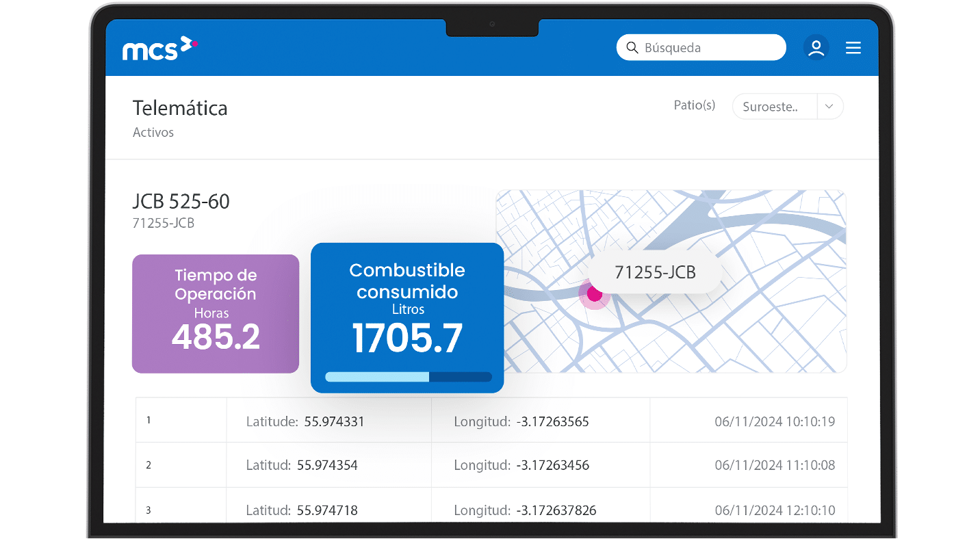Click timestamp 06/11/2024 10:10:19
This screenshot has width=980, height=539.
(775, 421)
